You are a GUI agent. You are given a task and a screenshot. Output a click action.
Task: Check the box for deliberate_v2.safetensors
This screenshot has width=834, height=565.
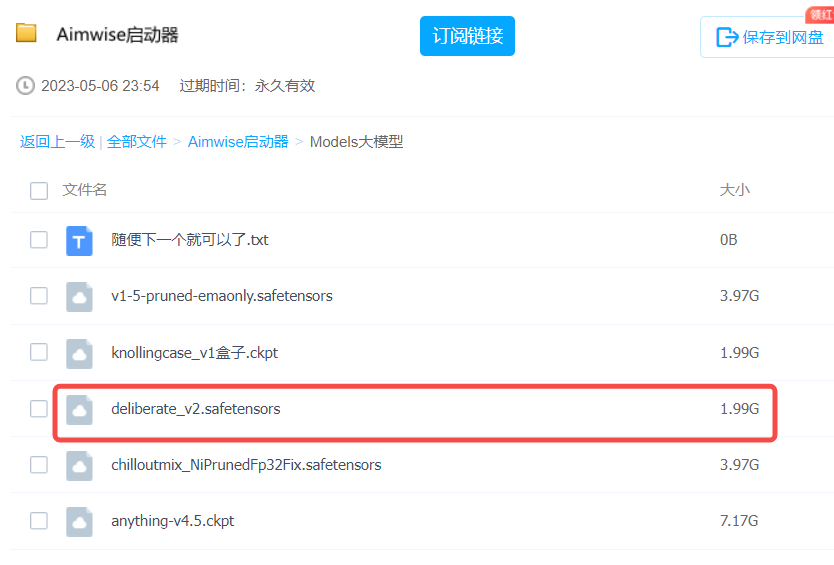(39, 409)
